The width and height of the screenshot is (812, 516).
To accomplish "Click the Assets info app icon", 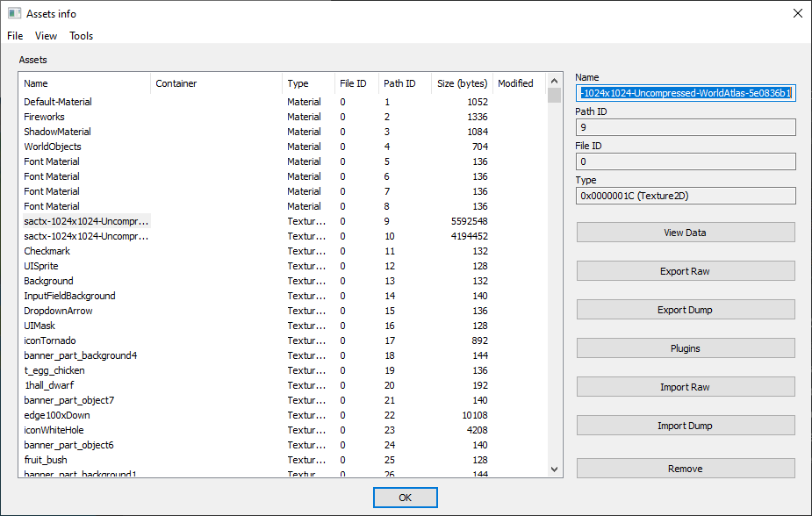I will pos(14,13).
